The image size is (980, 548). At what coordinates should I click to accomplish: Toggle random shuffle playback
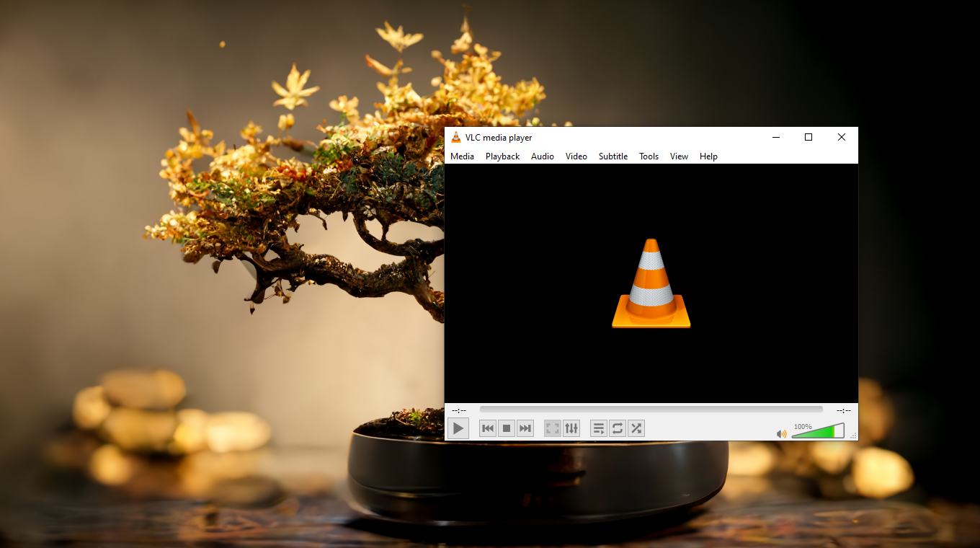(636, 428)
